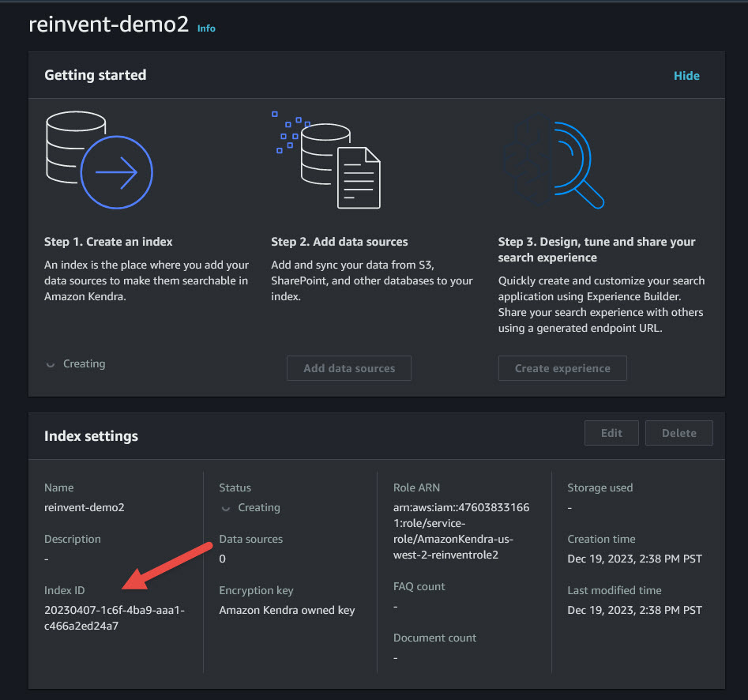
Task: Open the Info link beside reinvent-demo2
Action: 206,28
